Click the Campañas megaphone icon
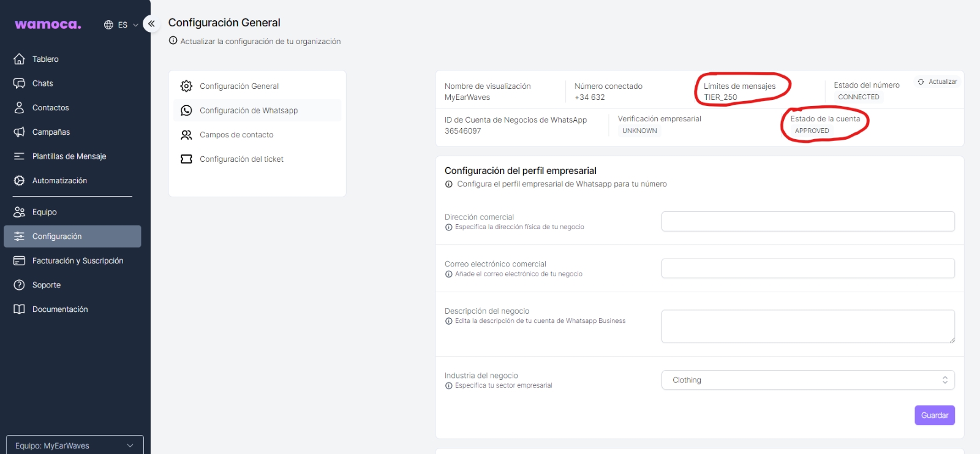The width and height of the screenshot is (980, 454). (x=20, y=132)
